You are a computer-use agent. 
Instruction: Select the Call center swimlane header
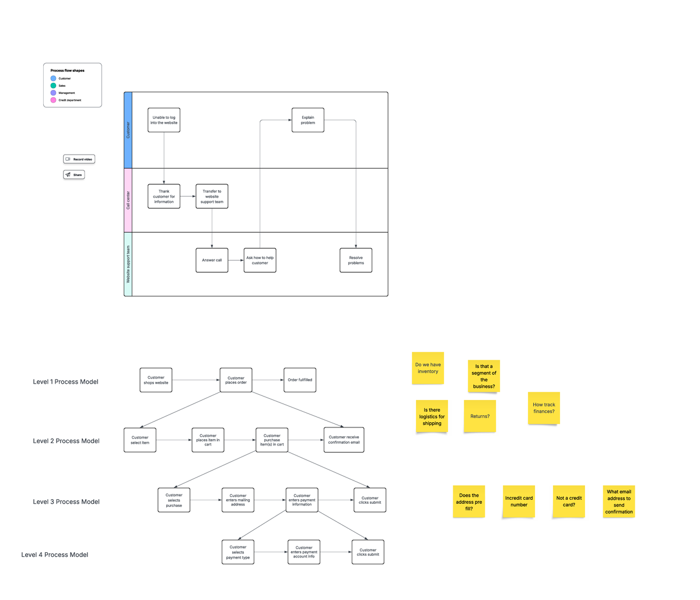coord(128,200)
